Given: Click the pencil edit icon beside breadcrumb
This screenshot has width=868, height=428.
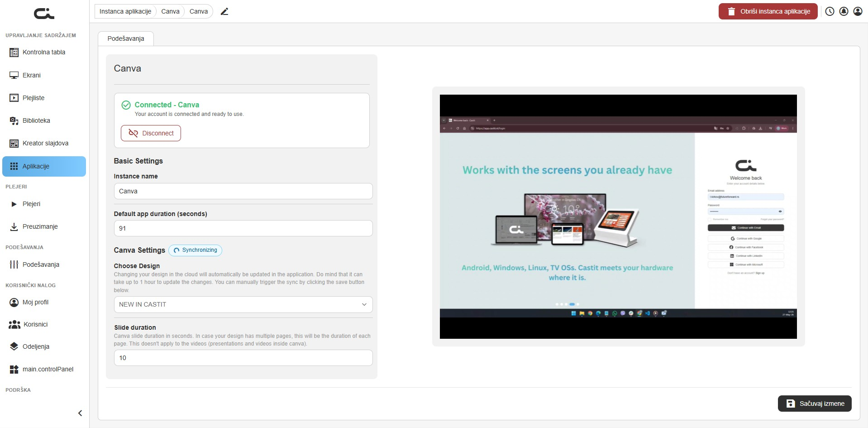Looking at the screenshot, I should [x=224, y=11].
